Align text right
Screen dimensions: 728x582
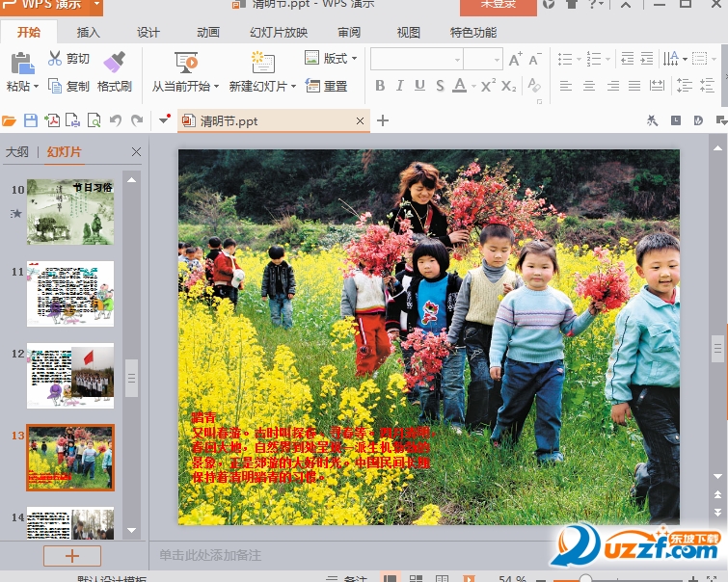pyautogui.click(x=613, y=86)
